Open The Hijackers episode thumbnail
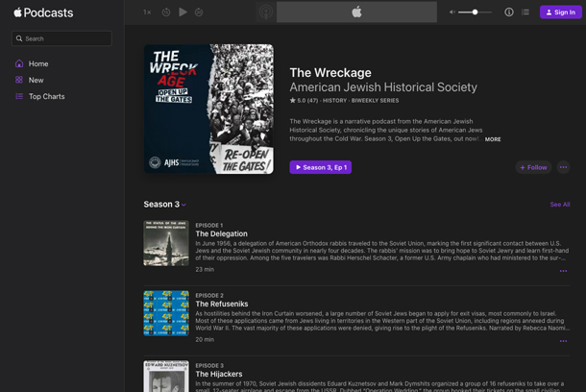 click(166, 377)
